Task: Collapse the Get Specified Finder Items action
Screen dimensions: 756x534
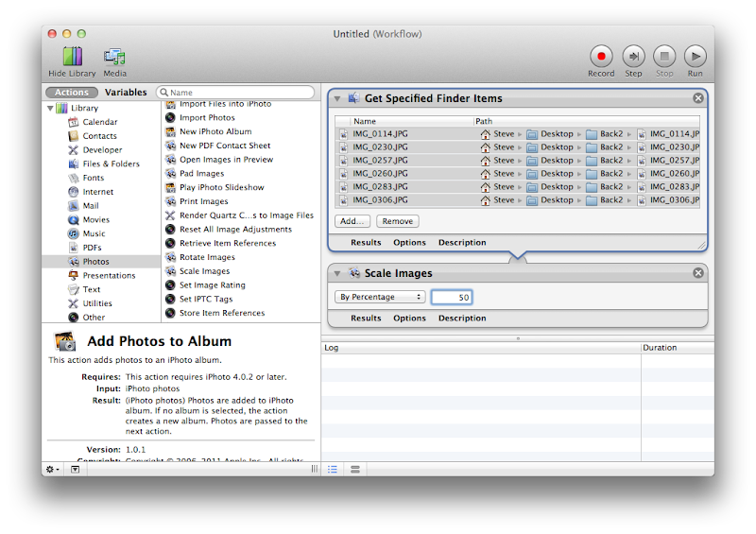Action: [337, 98]
